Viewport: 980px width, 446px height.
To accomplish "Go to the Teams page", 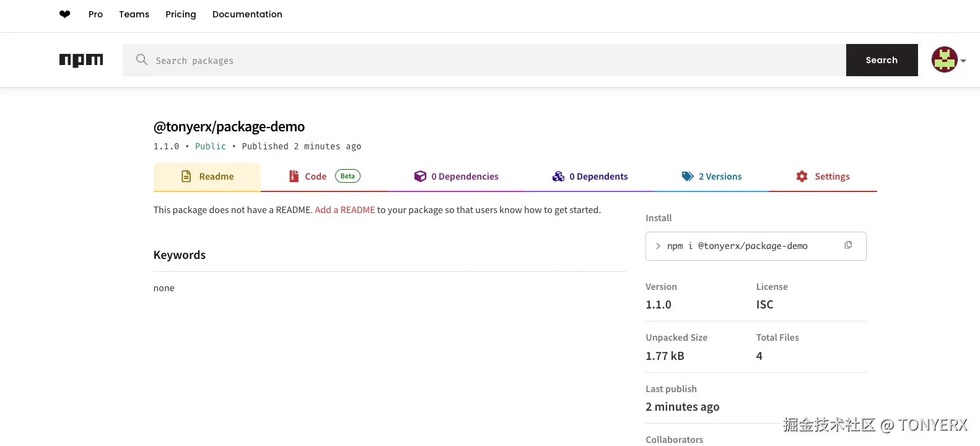I will [x=134, y=14].
